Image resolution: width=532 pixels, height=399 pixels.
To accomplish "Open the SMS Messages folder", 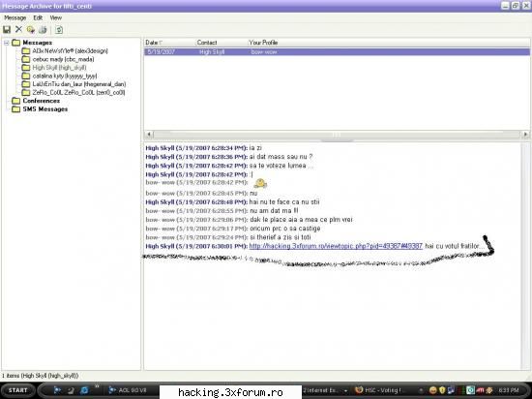I will click(x=40, y=109).
